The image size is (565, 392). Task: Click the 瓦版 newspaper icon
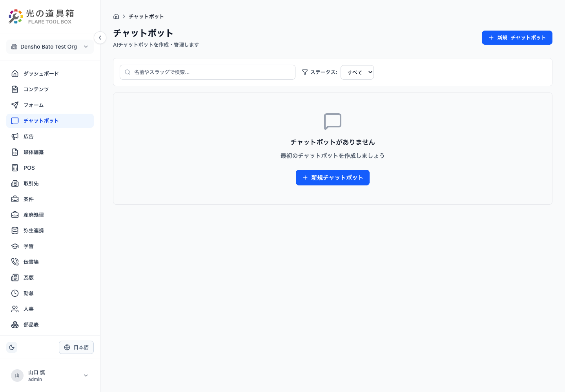point(15,278)
